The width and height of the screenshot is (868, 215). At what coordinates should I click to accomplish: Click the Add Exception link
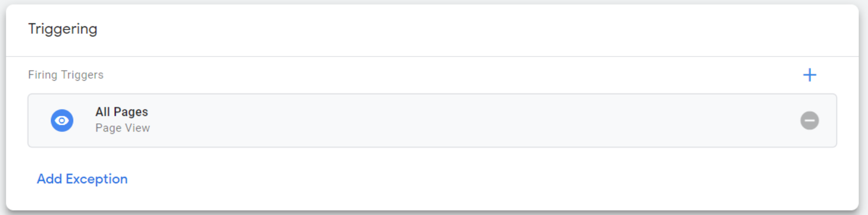pos(82,179)
